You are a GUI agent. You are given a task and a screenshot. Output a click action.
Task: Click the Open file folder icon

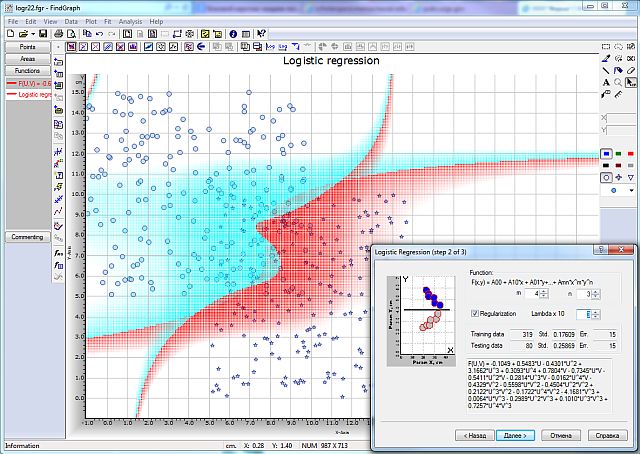coord(23,34)
